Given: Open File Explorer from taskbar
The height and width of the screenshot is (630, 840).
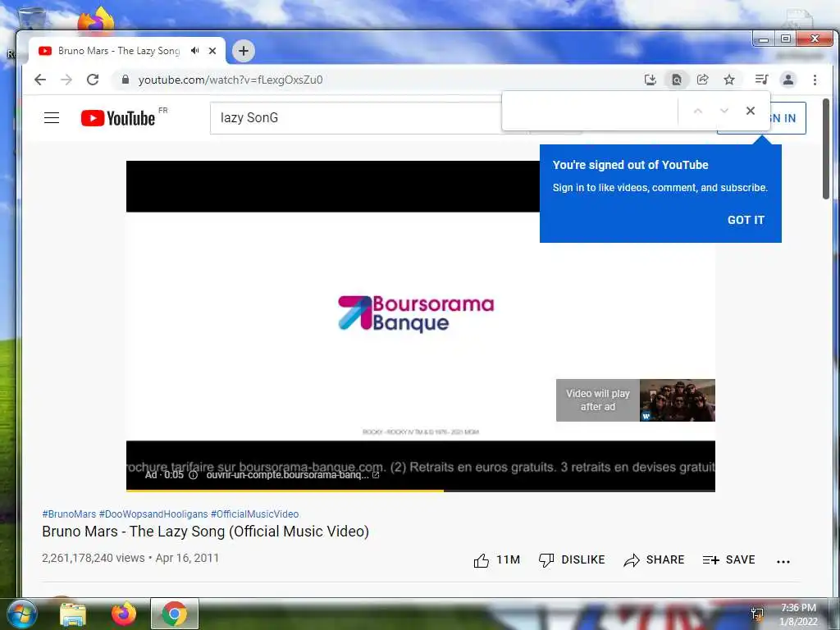Looking at the screenshot, I should tap(73, 614).
